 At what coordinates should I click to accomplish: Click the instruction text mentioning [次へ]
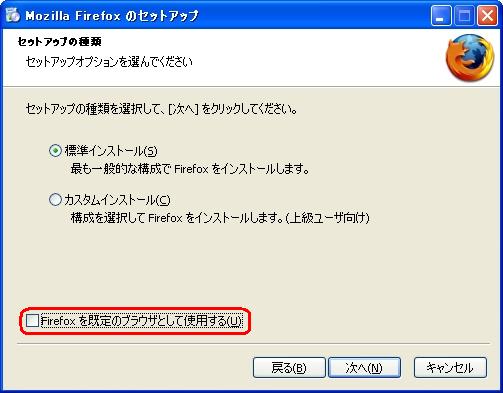(x=161, y=109)
